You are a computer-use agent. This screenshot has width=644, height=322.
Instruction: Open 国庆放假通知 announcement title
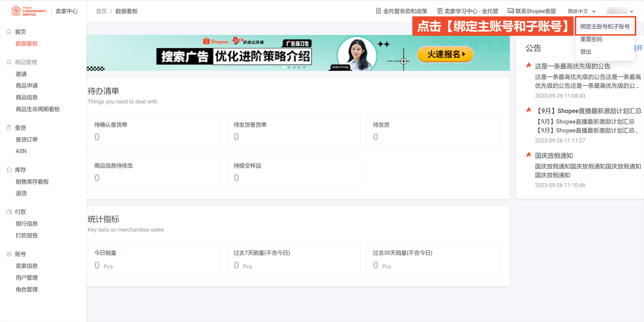[x=554, y=155]
